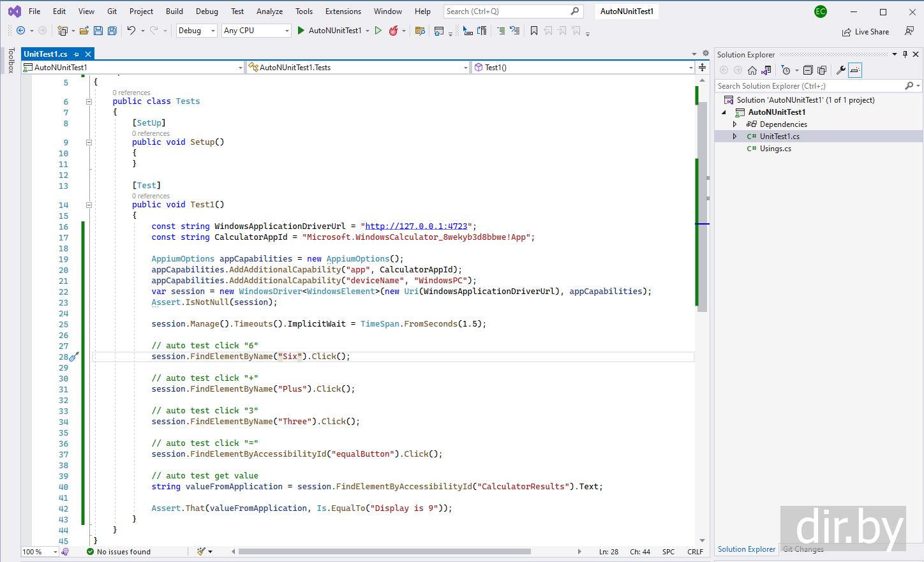Toggle auto-hide pin on Solution Explorer
This screenshot has height=562, width=924.
click(905, 54)
